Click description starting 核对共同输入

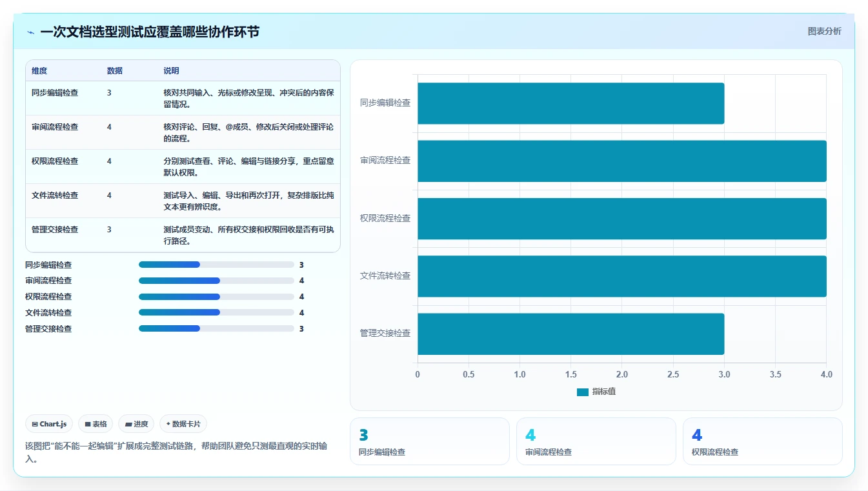pos(248,99)
